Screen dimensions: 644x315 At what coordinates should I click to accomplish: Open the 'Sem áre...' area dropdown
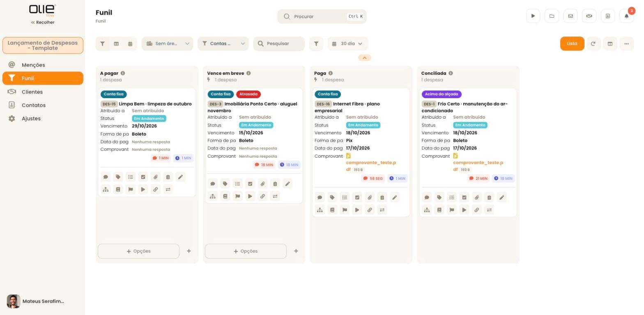[x=167, y=44]
